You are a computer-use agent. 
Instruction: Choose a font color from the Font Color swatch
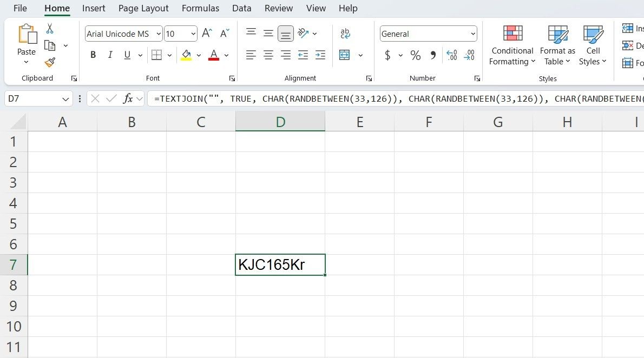(x=213, y=55)
